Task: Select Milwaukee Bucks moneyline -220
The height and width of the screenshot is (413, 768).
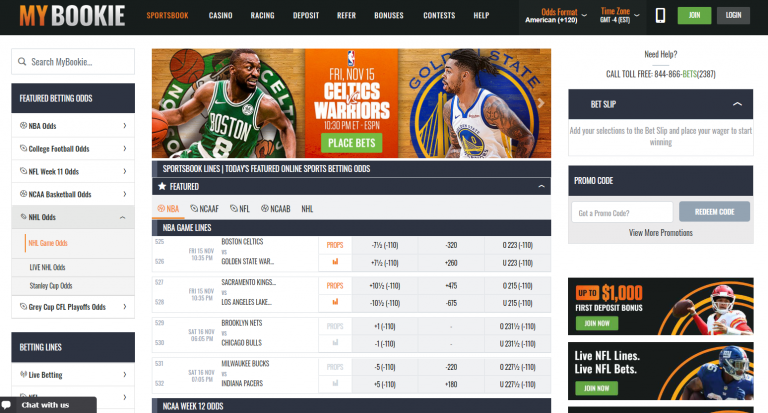Action: pyautogui.click(x=451, y=367)
